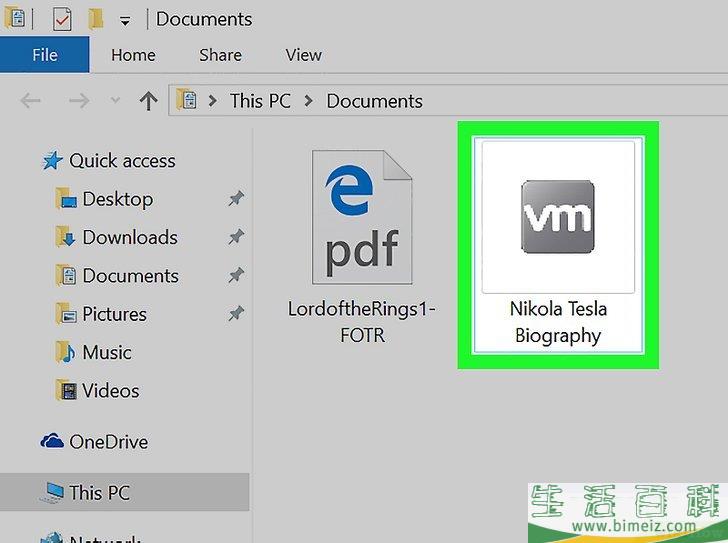
Task: Open the recent locations dropdown arrow
Action: 115,100
